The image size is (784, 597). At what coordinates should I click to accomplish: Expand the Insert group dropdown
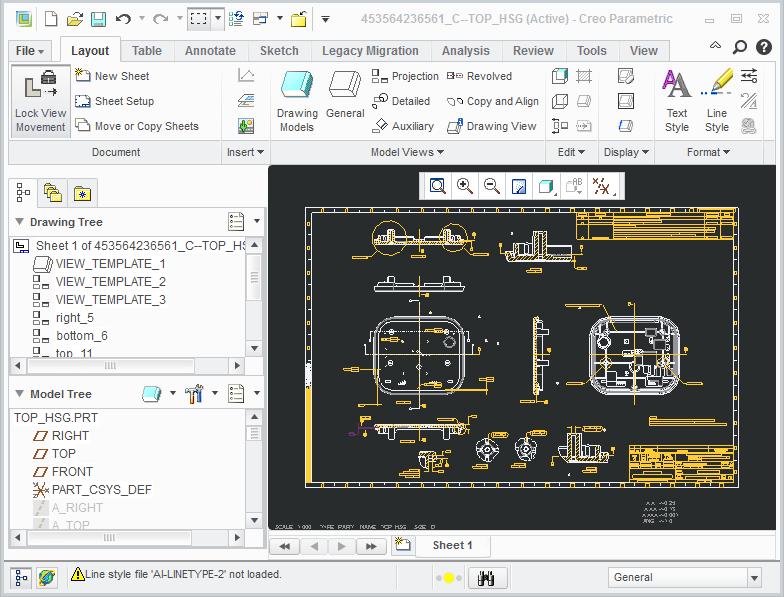click(245, 152)
